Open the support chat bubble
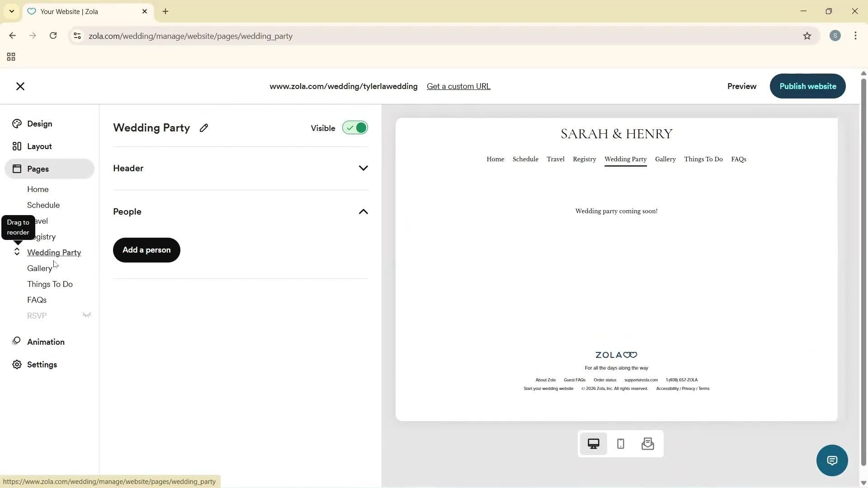 pos(832,460)
